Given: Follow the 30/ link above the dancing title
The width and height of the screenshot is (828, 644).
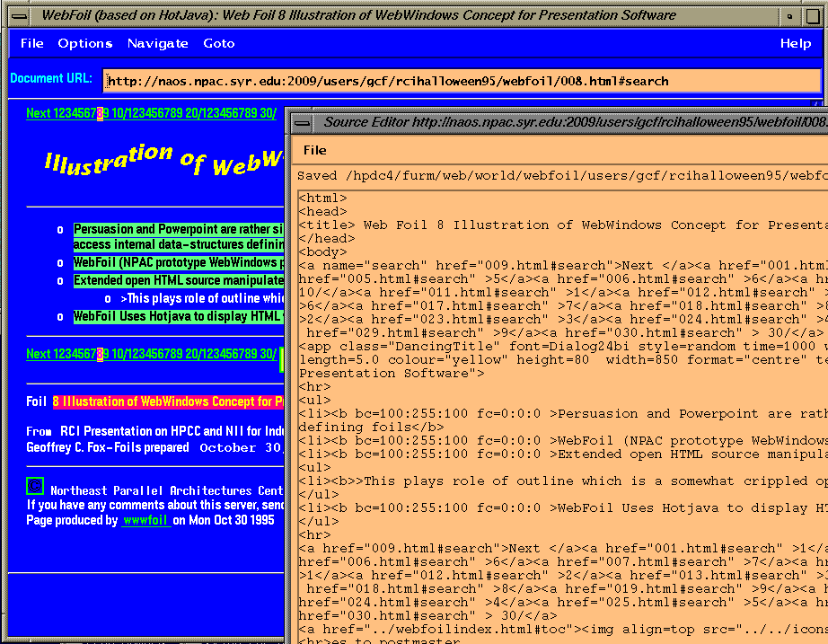Looking at the screenshot, I should (x=268, y=113).
